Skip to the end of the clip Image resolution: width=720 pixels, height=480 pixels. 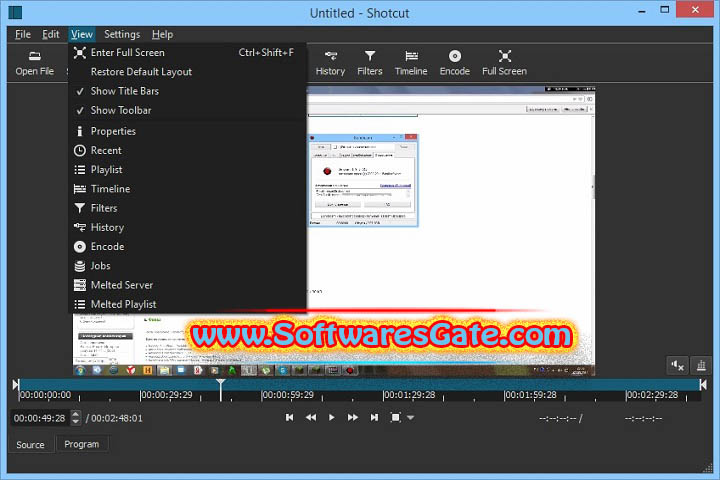pos(374,418)
